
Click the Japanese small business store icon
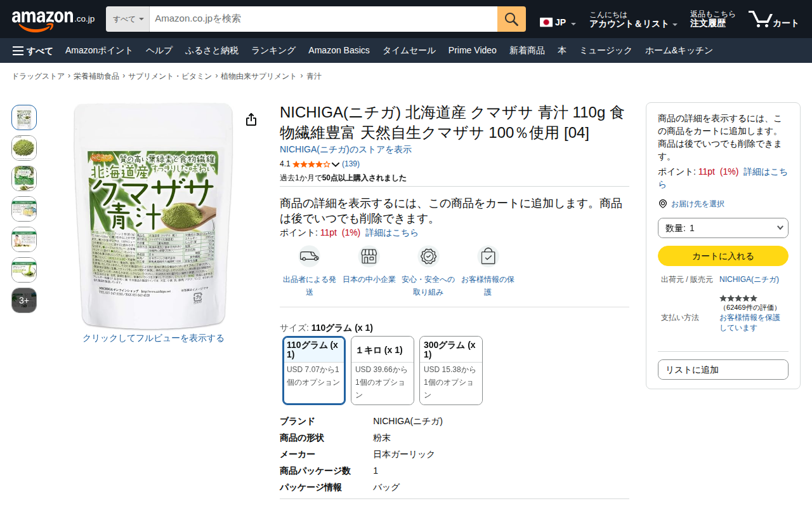tap(369, 257)
